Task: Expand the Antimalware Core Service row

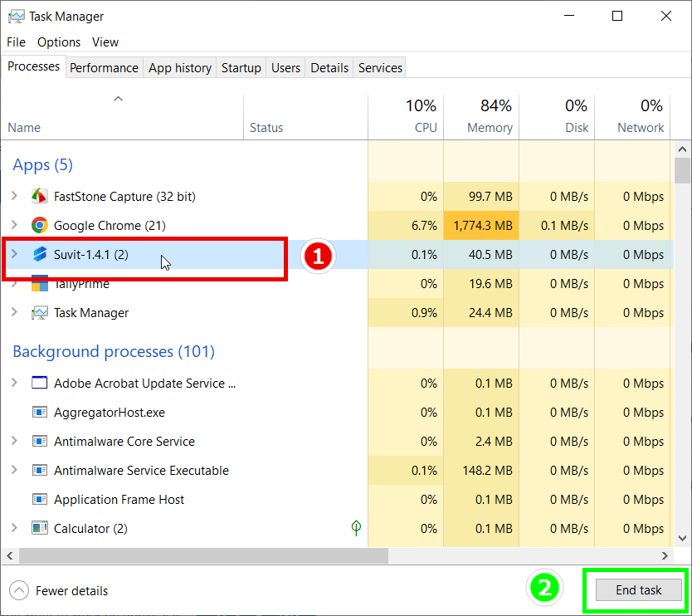Action: pyautogui.click(x=14, y=441)
